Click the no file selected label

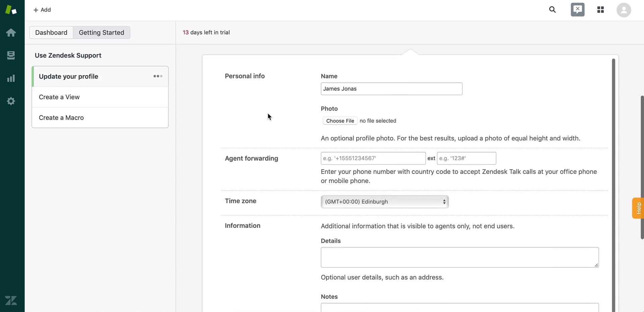pos(378,121)
